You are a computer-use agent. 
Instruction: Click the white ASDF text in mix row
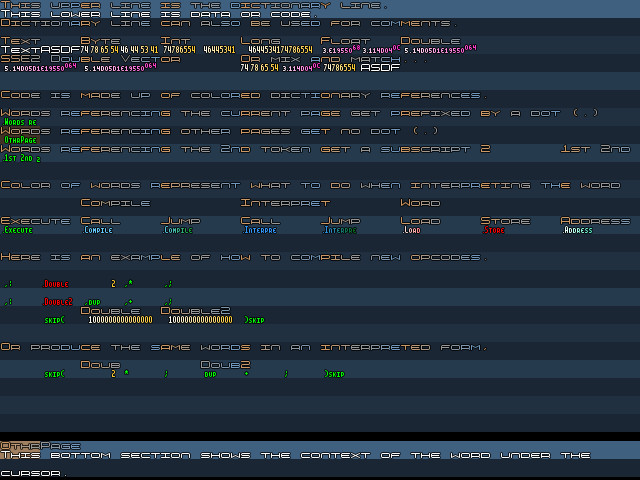(380, 68)
